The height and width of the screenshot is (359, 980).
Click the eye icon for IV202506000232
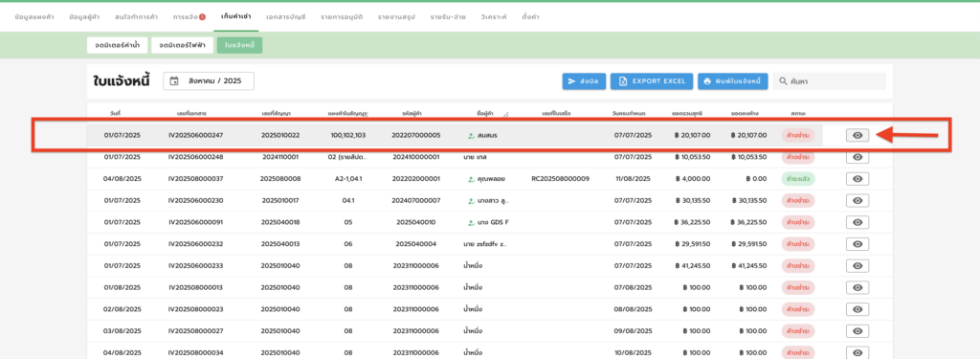point(857,244)
